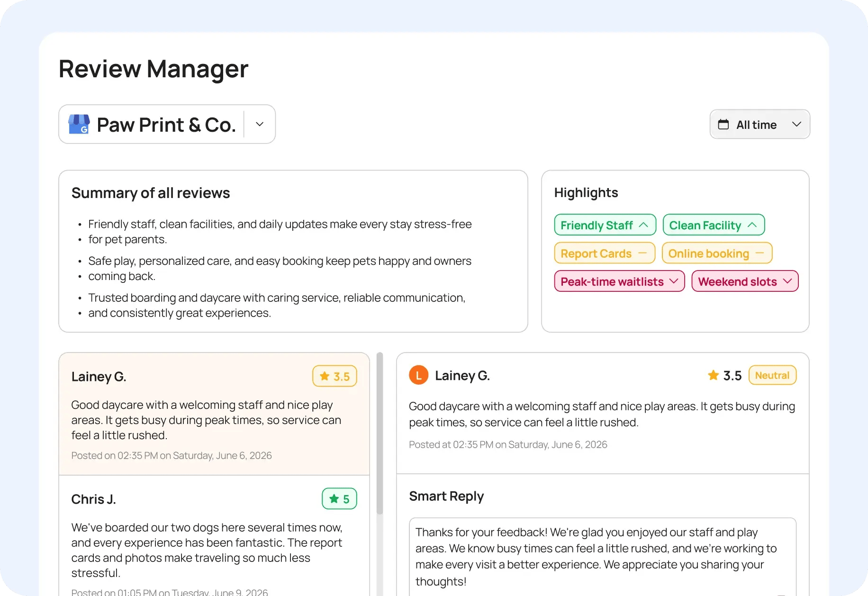Image resolution: width=868 pixels, height=596 pixels.
Task: Click the Review Manager page title
Action: coord(154,69)
